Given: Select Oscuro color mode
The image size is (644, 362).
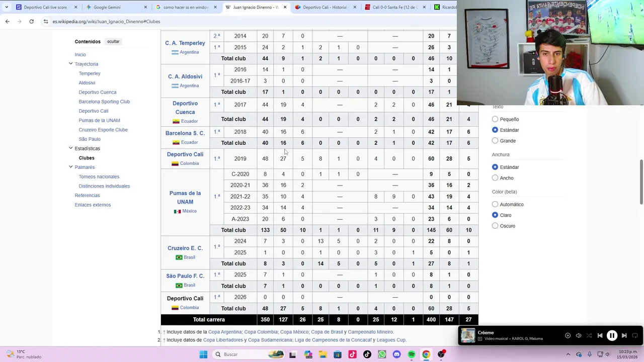Looking at the screenshot, I should pos(495,226).
